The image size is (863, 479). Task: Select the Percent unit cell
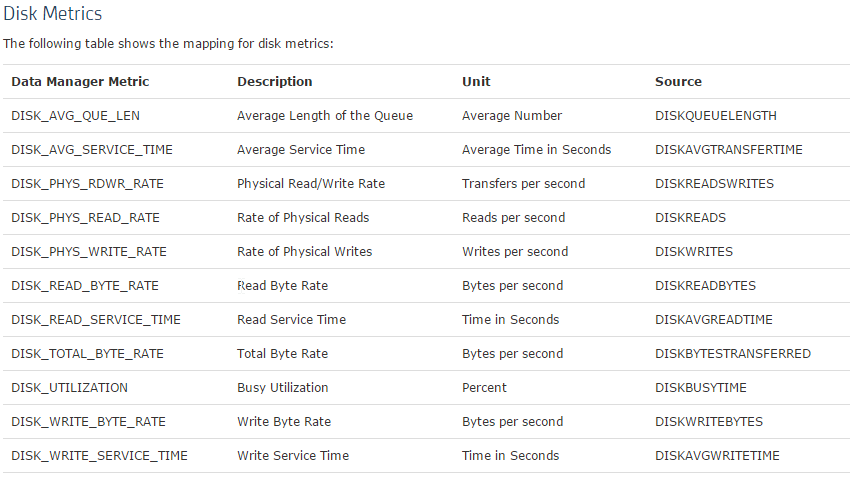[484, 388]
